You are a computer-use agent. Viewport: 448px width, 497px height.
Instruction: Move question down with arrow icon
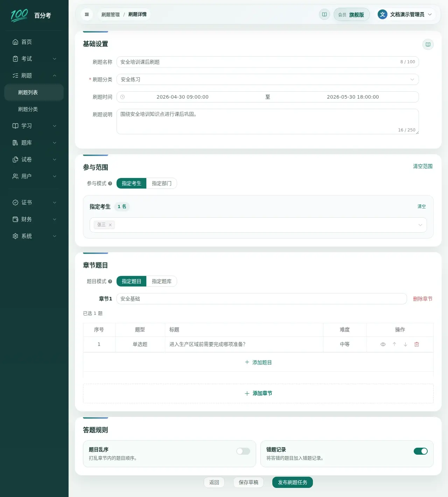coord(405,344)
